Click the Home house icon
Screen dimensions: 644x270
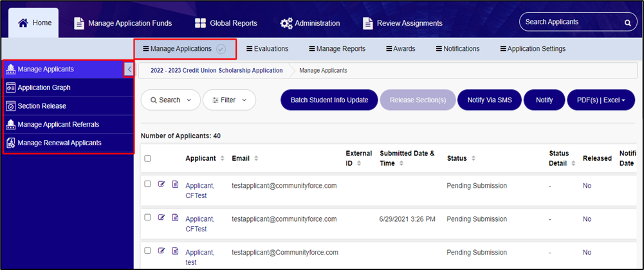(x=23, y=23)
